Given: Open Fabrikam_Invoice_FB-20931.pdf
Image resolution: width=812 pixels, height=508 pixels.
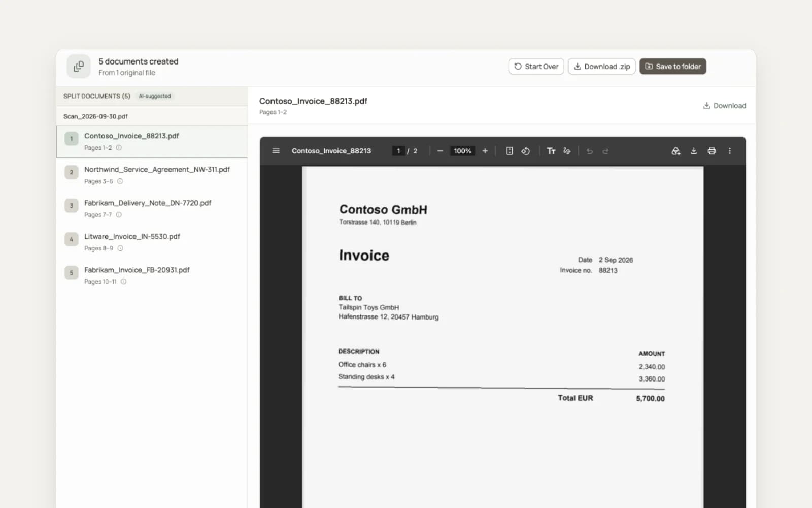Looking at the screenshot, I should tap(152, 276).
